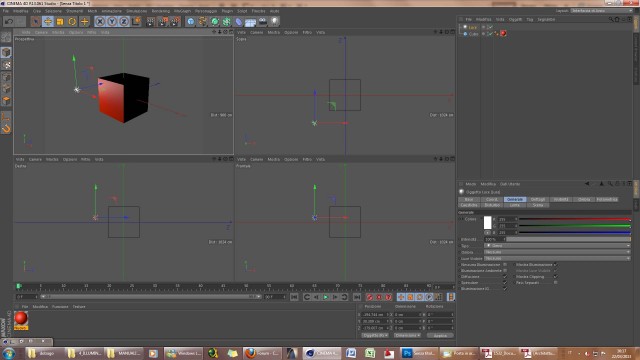Click the Undo arrow icon
This screenshot has height=360, width=640.
click(x=9, y=21)
